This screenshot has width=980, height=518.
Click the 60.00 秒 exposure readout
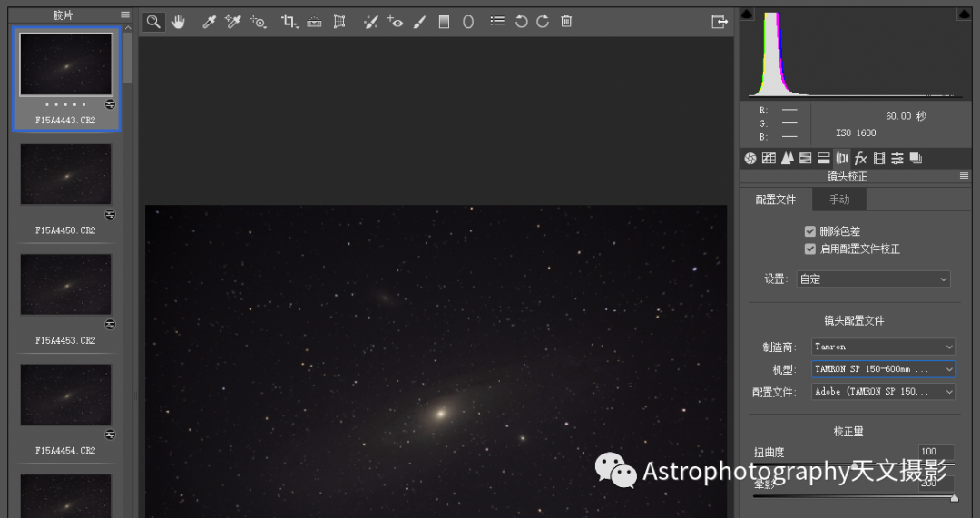tap(906, 116)
